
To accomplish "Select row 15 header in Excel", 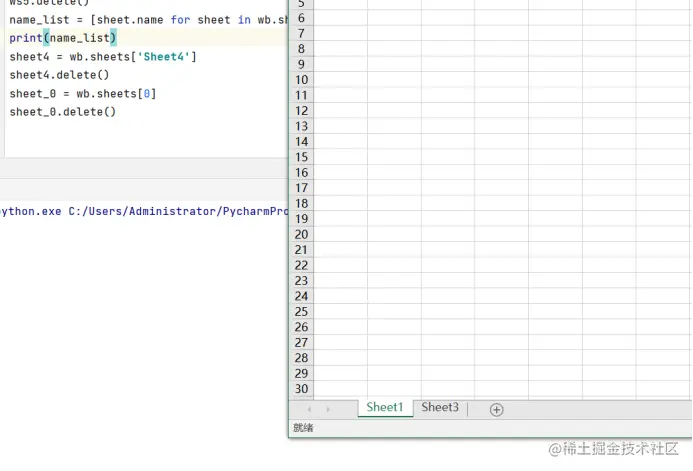I will 301,157.
